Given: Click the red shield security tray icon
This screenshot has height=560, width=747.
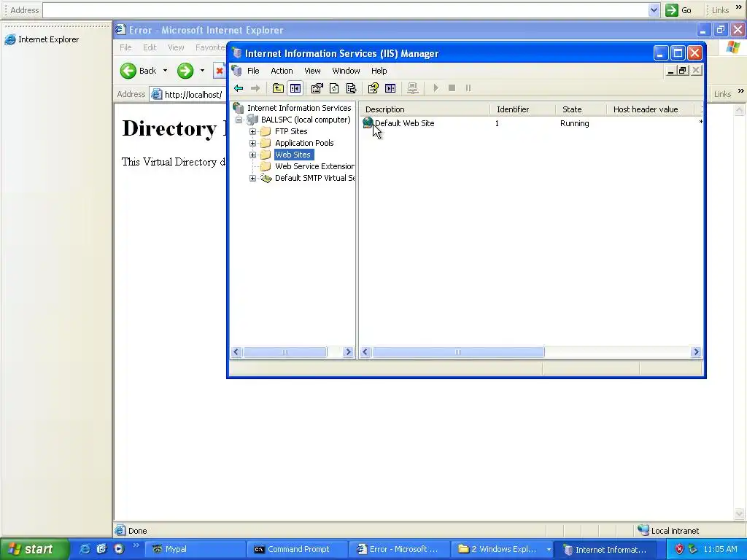Looking at the screenshot, I should point(679,550).
